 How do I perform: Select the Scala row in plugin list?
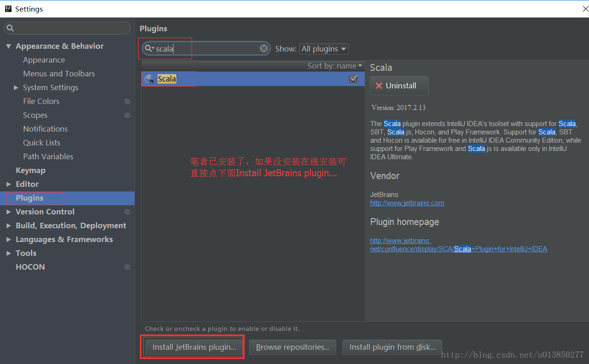click(x=253, y=79)
